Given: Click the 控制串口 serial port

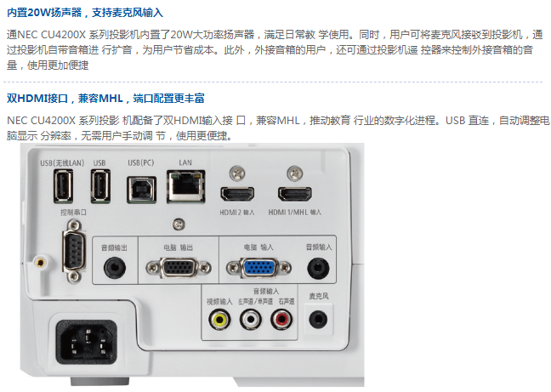Looking at the screenshot, I should pyautogui.click(x=74, y=252).
